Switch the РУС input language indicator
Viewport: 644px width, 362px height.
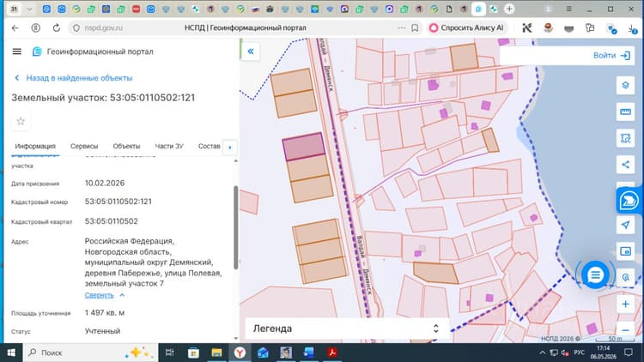tap(579, 353)
